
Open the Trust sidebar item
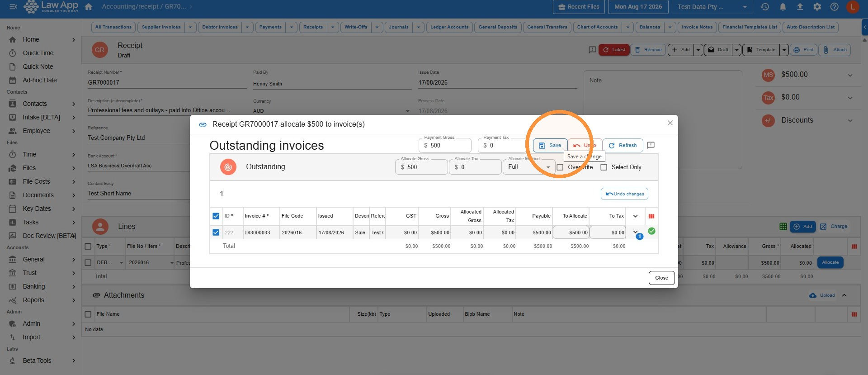coord(41,273)
